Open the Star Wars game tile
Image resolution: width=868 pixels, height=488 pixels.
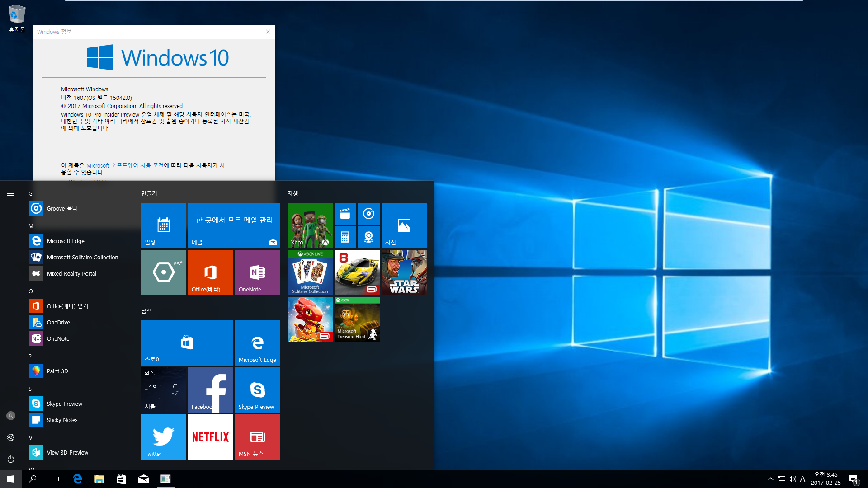click(x=404, y=272)
